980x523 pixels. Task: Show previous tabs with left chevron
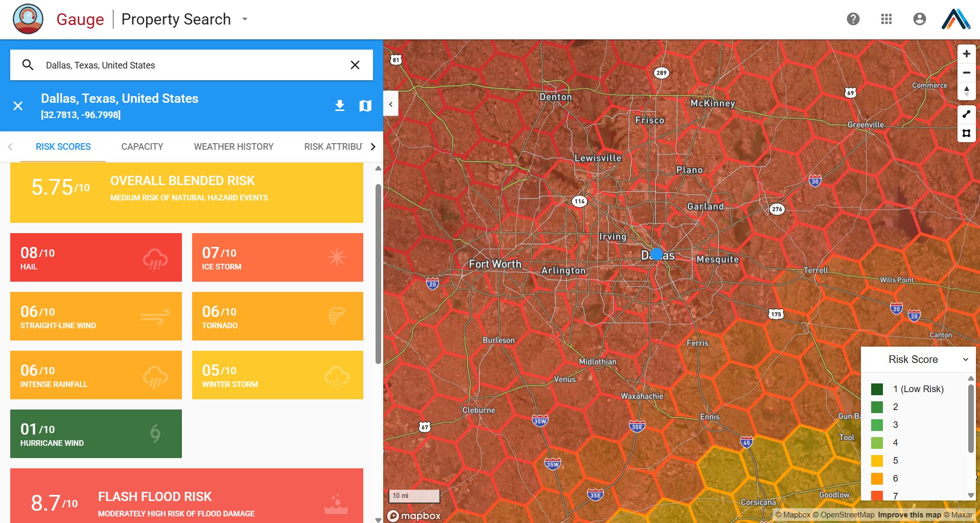[10, 147]
